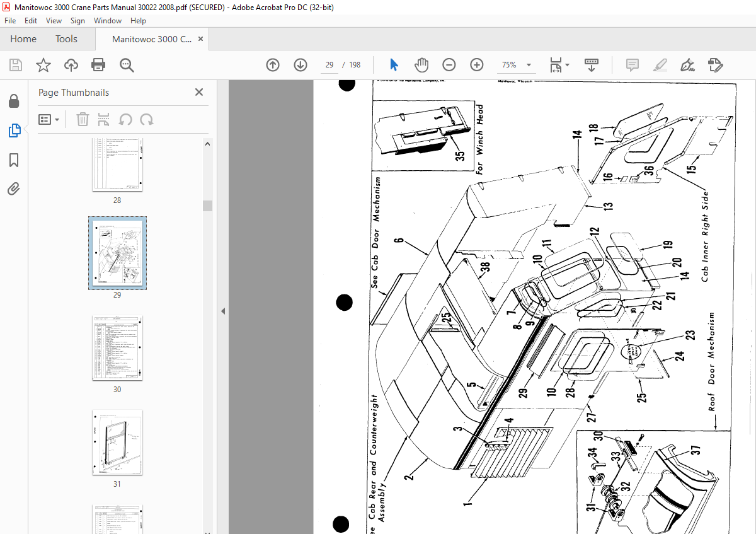Delete selected page with trash icon
This screenshot has height=534, width=756.
83,119
